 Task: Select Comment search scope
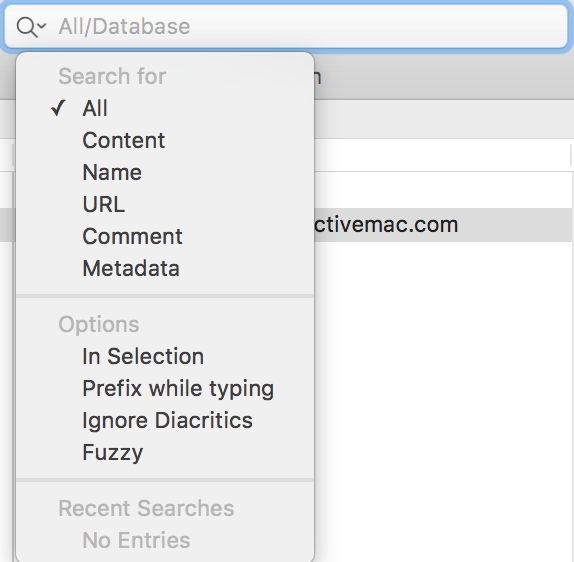click(x=165, y=236)
